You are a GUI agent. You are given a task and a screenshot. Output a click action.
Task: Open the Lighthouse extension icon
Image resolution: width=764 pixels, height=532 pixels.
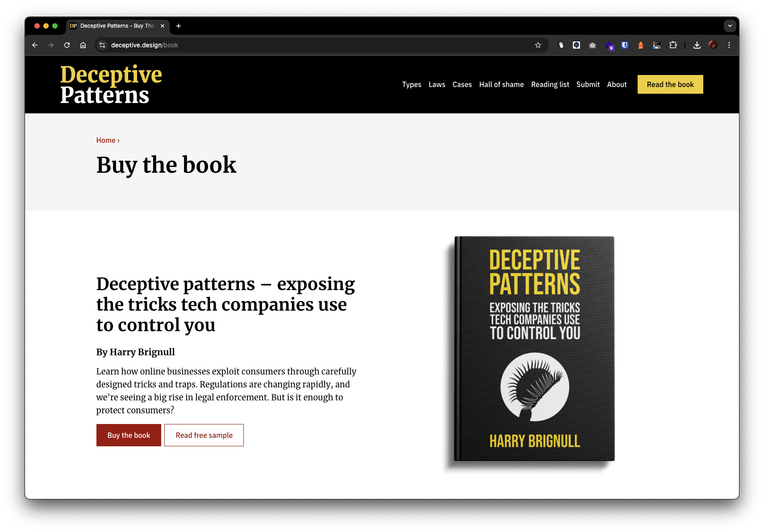tap(641, 45)
